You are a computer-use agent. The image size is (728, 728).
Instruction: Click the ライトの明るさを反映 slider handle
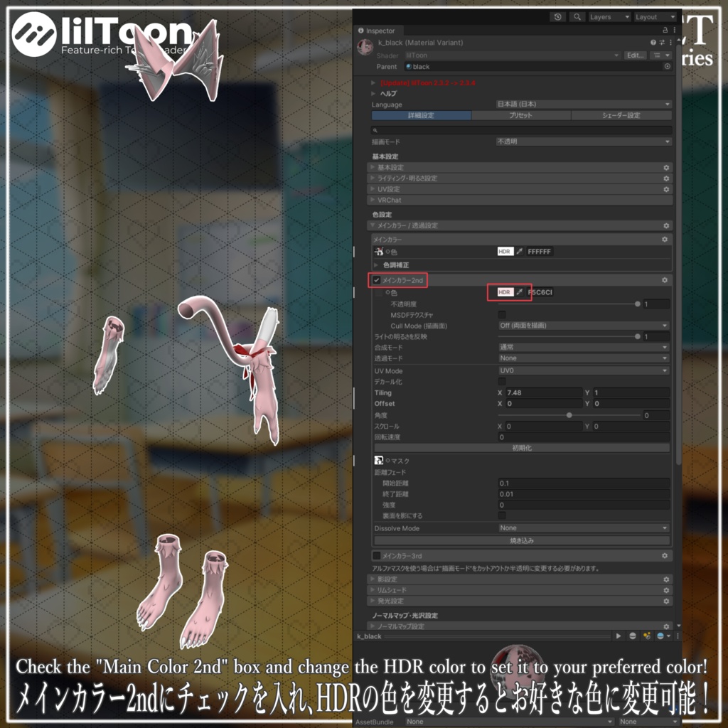click(x=638, y=336)
